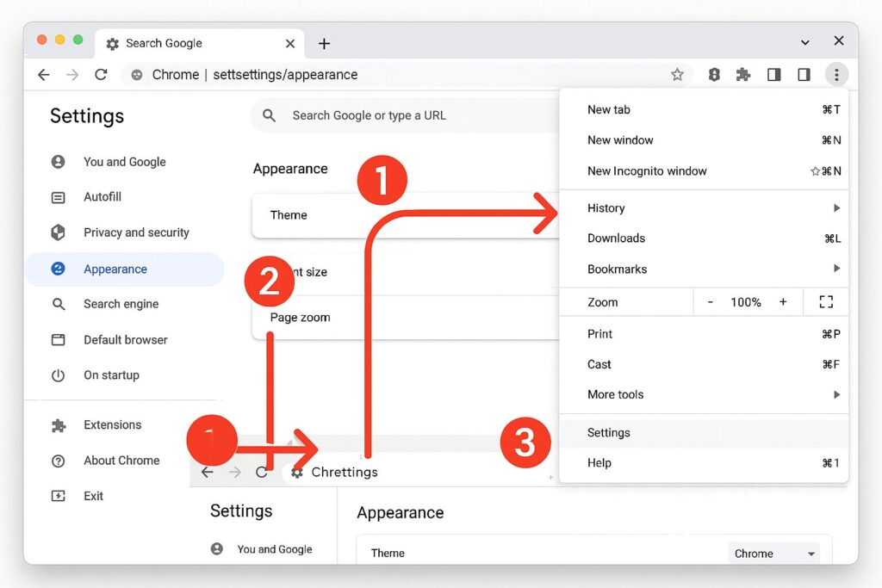
Task: Click the On startup power icon
Action: point(58,375)
